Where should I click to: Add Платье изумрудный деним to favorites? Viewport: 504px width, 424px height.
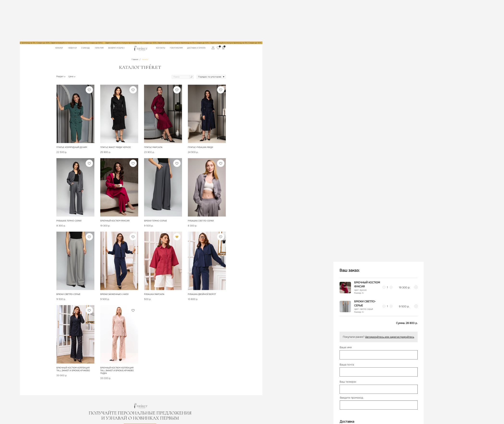point(89,90)
